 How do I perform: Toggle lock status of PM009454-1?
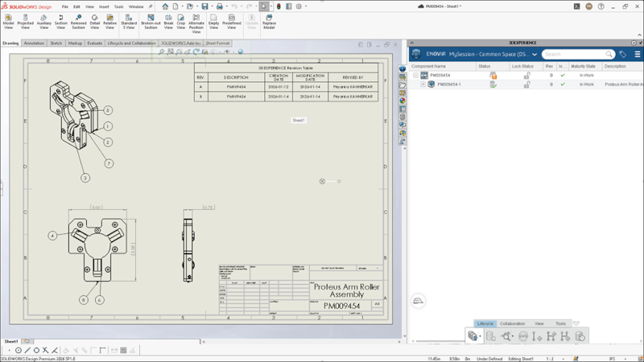click(526, 84)
